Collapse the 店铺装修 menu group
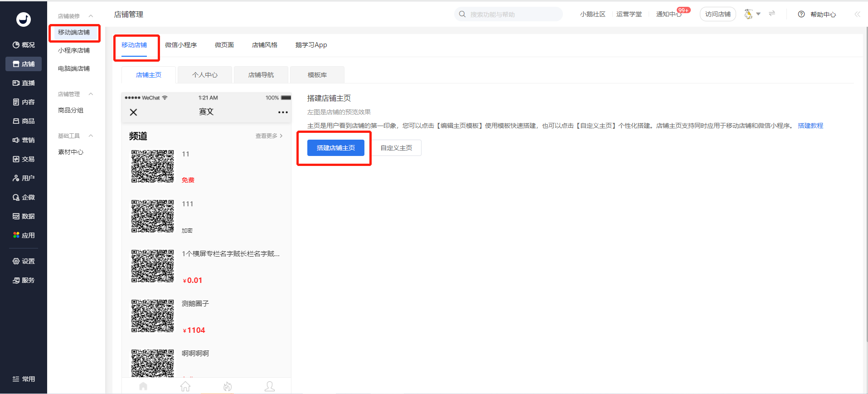The width and height of the screenshot is (868, 394). tap(91, 16)
